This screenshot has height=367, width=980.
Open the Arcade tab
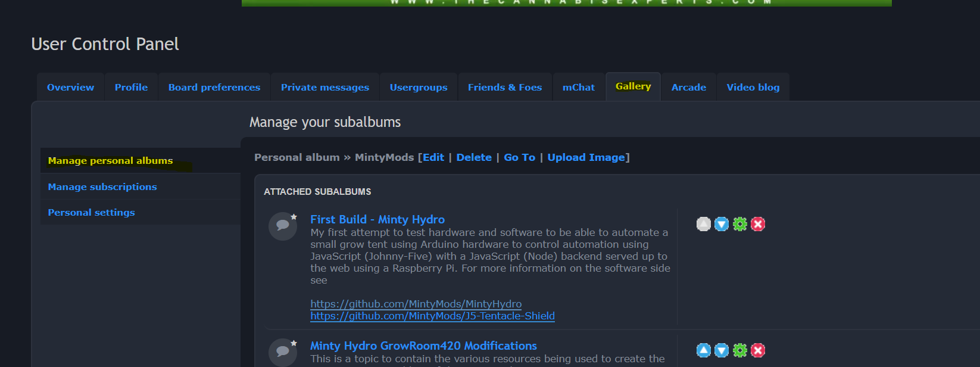[x=688, y=87]
